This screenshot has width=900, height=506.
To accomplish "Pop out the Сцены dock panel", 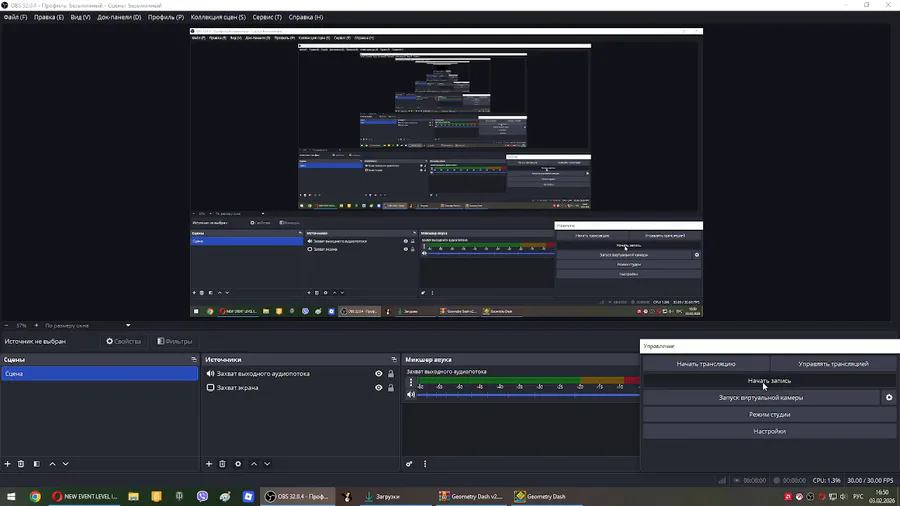I will (x=194, y=360).
